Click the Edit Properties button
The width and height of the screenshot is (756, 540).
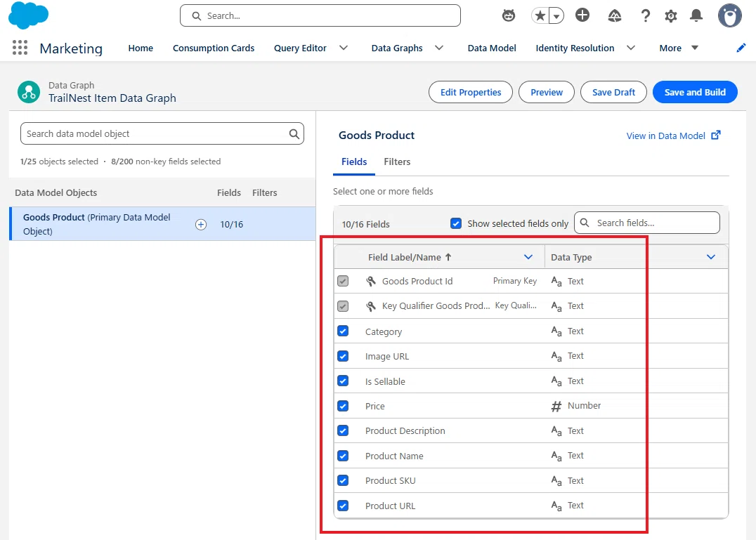coord(471,92)
